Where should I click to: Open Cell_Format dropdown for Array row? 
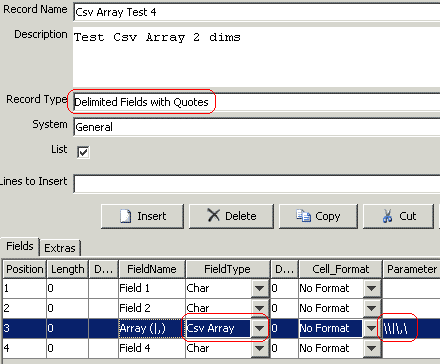(372, 328)
